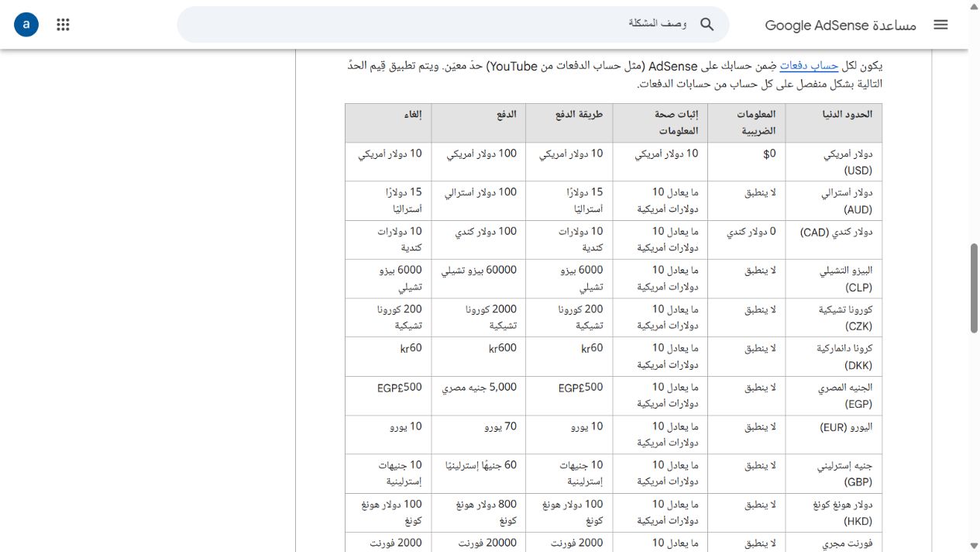Screen dimensions: 980x552
Task: Click the scrollbar up arrow
Action: tap(974, 6)
